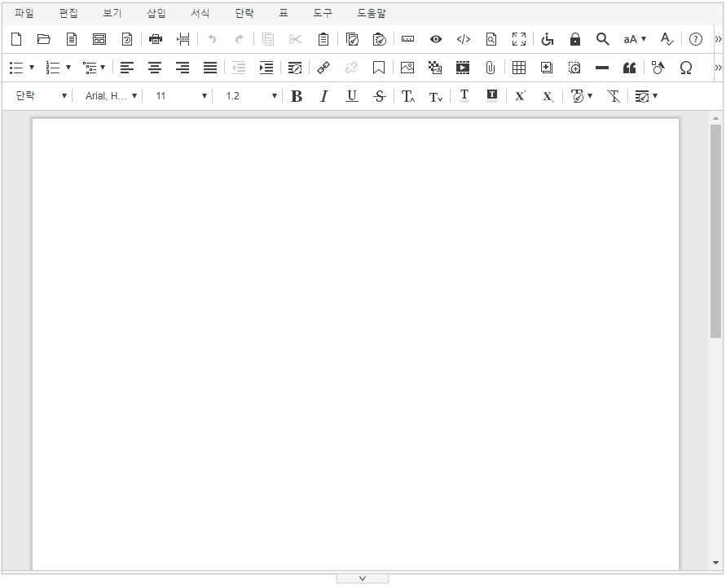Click the insert hyperlink chain icon
The width and height of the screenshot is (726, 588).
tap(323, 68)
